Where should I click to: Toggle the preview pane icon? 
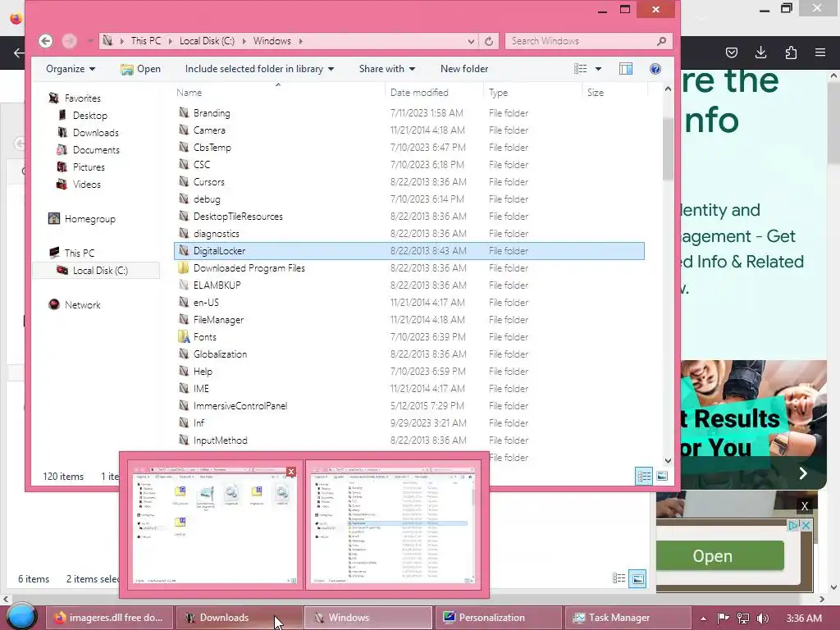tap(626, 69)
